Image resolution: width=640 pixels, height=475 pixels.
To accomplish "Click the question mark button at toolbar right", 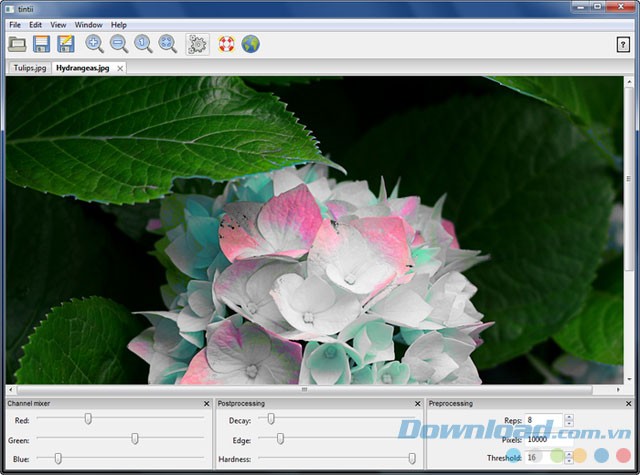I will coord(623,44).
